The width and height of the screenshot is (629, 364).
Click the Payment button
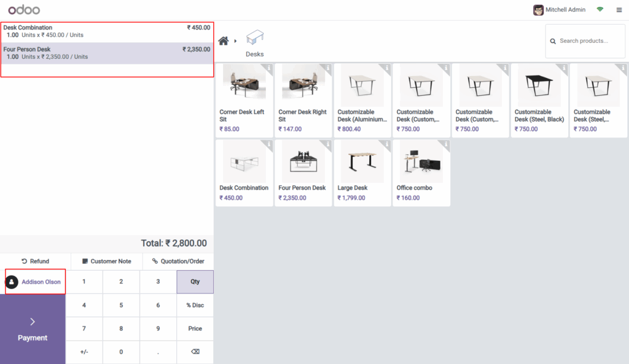(33, 328)
